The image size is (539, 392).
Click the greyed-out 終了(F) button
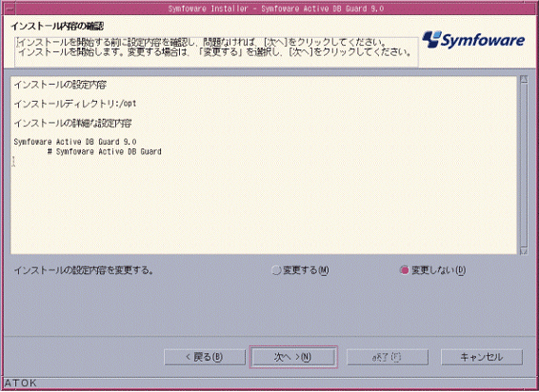click(388, 358)
